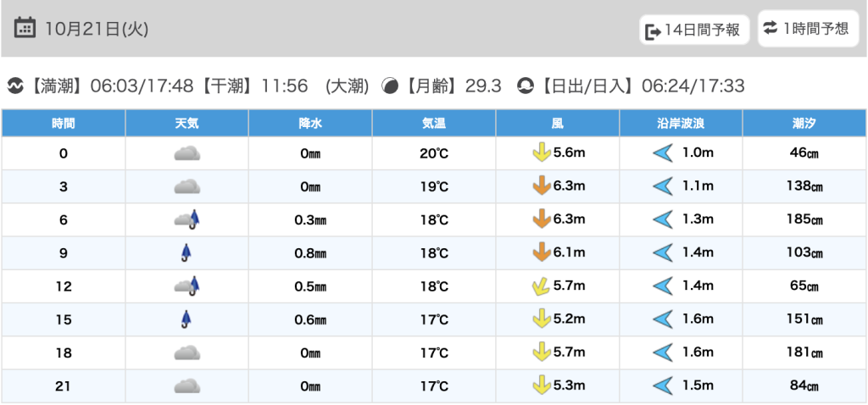868x405 pixels.
Task: Select the 潮汐 column header
Action: coord(804,123)
